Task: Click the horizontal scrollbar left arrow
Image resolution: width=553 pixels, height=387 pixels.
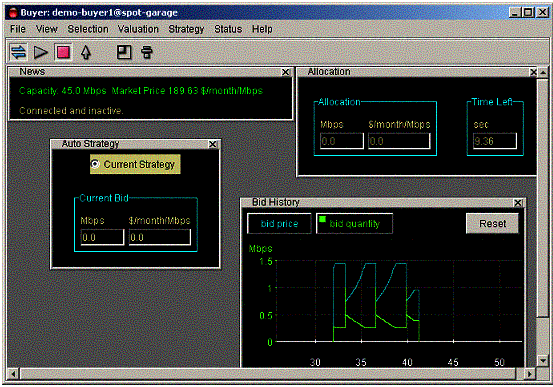Action: point(13,374)
